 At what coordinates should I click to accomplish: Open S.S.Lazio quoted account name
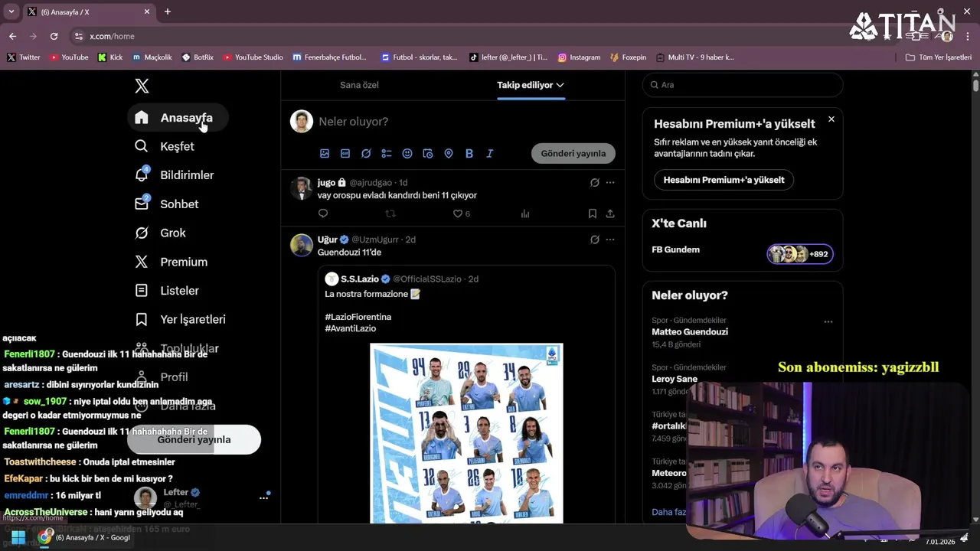click(x=360, y=279)
